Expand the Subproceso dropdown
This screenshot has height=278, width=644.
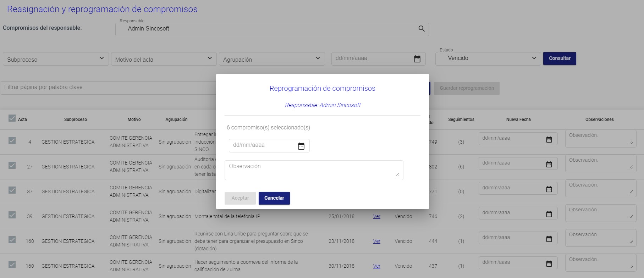[x=56, y=59]
